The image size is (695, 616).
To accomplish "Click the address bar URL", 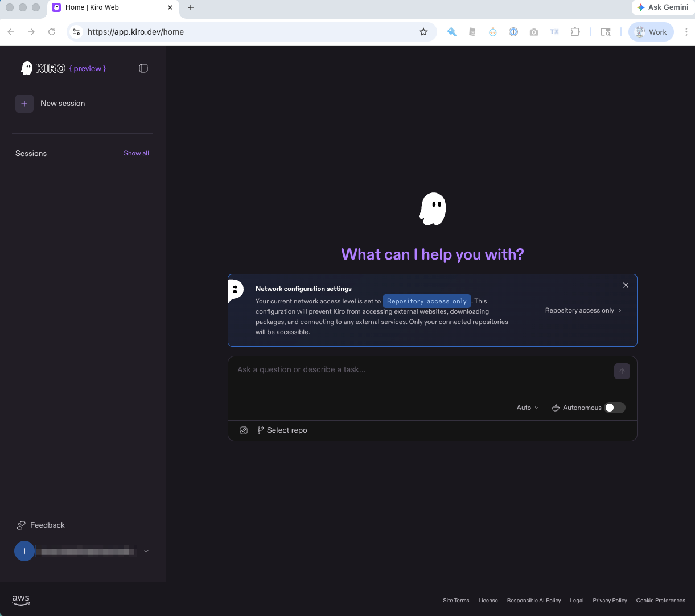I will [135, 32].
